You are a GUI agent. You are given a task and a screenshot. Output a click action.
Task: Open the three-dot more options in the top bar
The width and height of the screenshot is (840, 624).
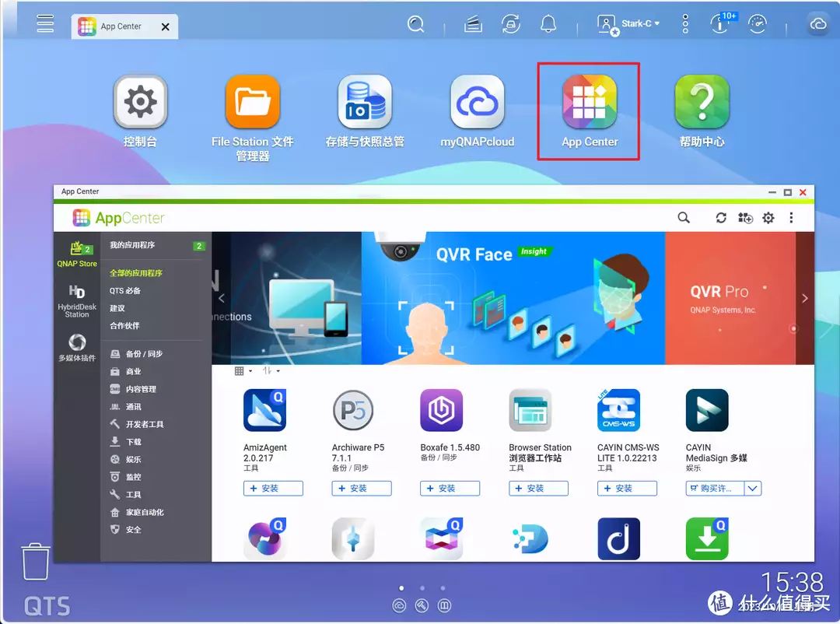coord(685,23)
